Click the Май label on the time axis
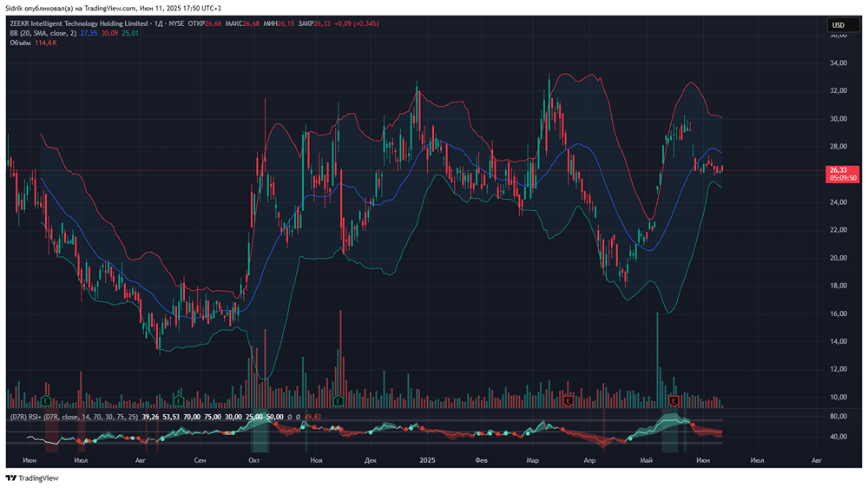Screen dimensions: 868x488 pyautogui.click(x=646, y=460)
